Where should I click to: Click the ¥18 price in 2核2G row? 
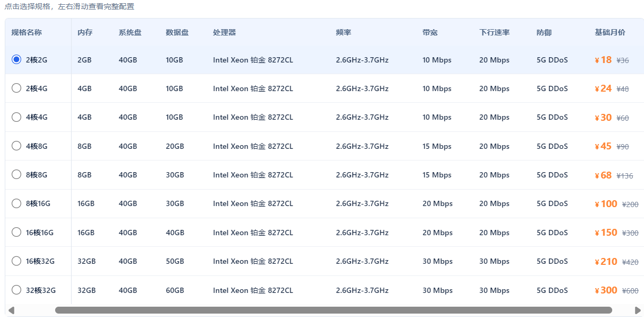[x=603, y=60]
